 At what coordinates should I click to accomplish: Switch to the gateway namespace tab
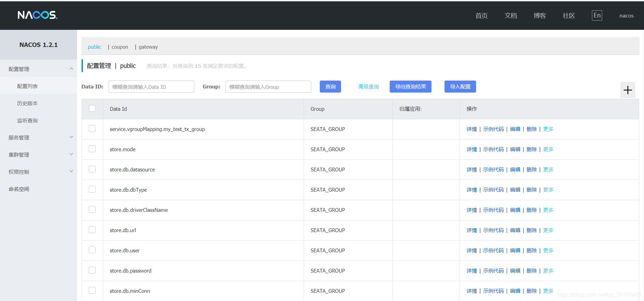148,47
